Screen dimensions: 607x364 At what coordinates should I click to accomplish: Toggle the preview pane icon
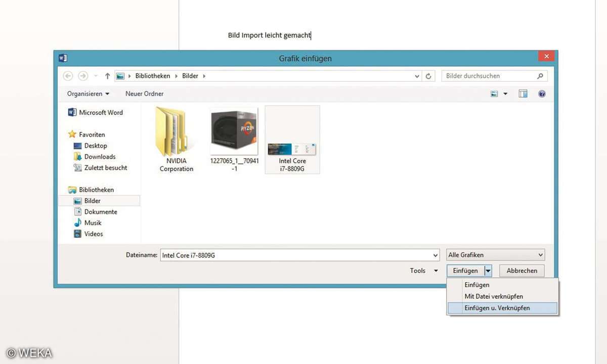pos(523,94)
